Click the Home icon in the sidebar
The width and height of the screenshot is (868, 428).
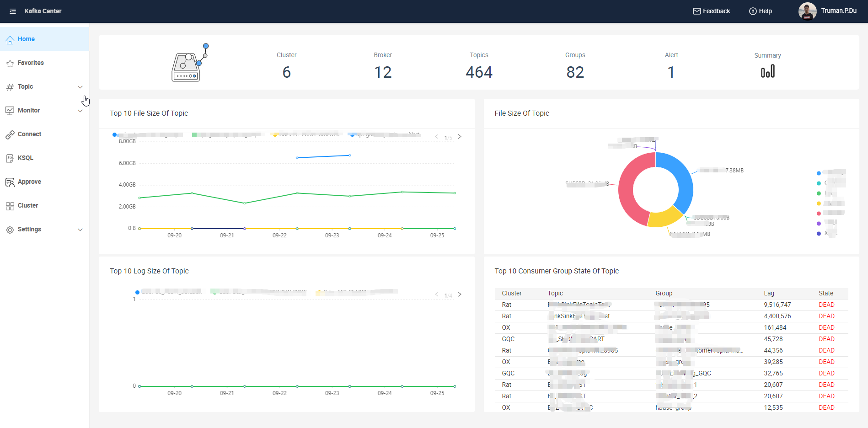[10, 39]
